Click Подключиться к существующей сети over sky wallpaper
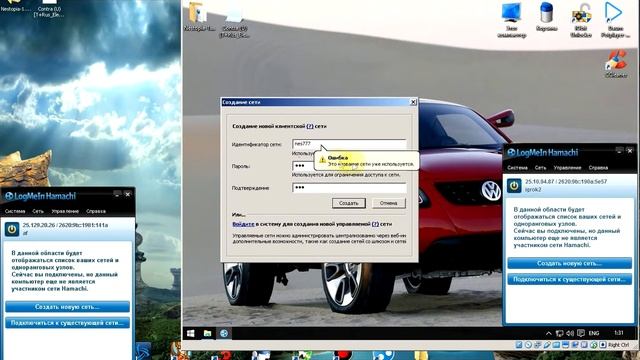The image size is (640, 360). click(67, 323)
